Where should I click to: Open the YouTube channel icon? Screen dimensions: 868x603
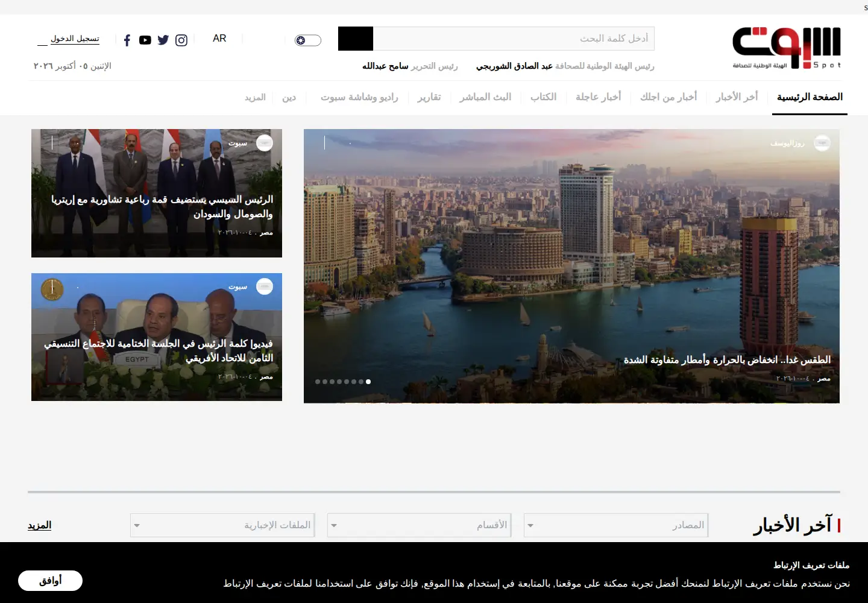point(145,40)
